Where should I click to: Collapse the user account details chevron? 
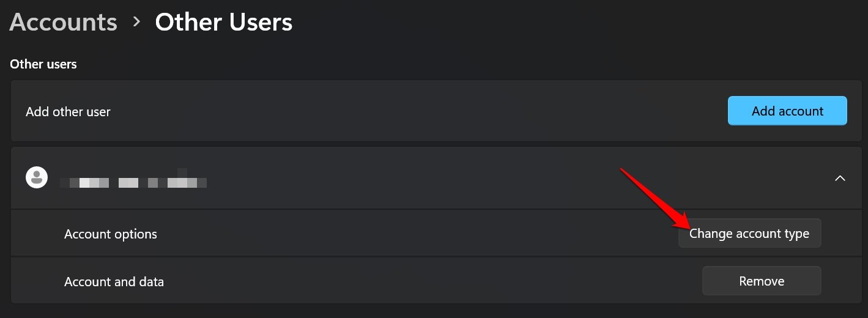tap(840, 179)
